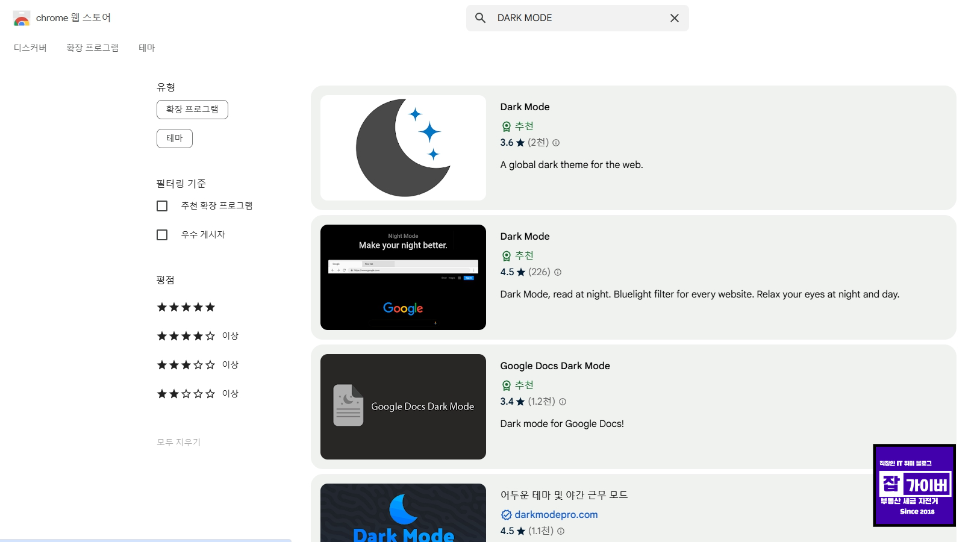Viewport: 980px width, 542px height.
Task: Check the 우수 게시자 checkbox
Action: tap(162, 235)
